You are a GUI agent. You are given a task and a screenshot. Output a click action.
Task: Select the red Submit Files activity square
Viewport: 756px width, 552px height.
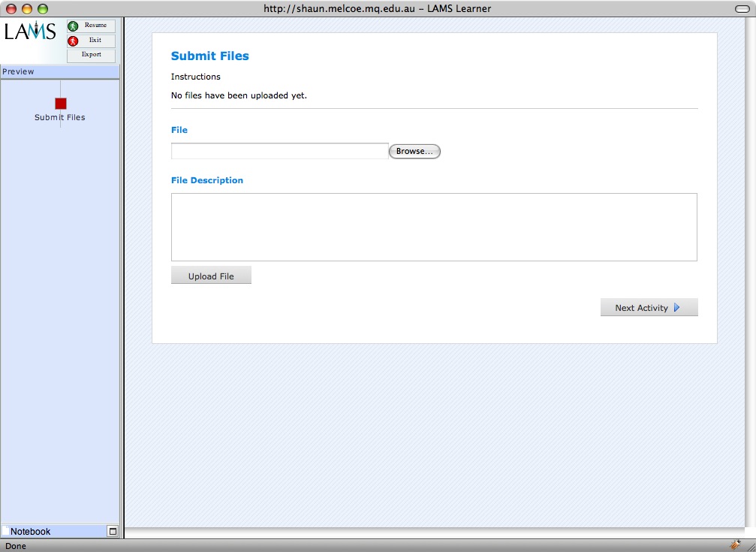(61, 104)
